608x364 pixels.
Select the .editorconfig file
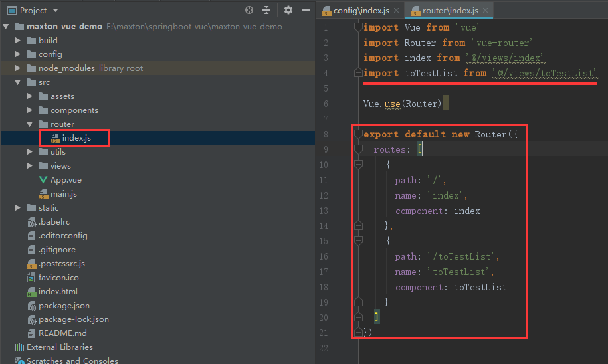coord(63,236)
